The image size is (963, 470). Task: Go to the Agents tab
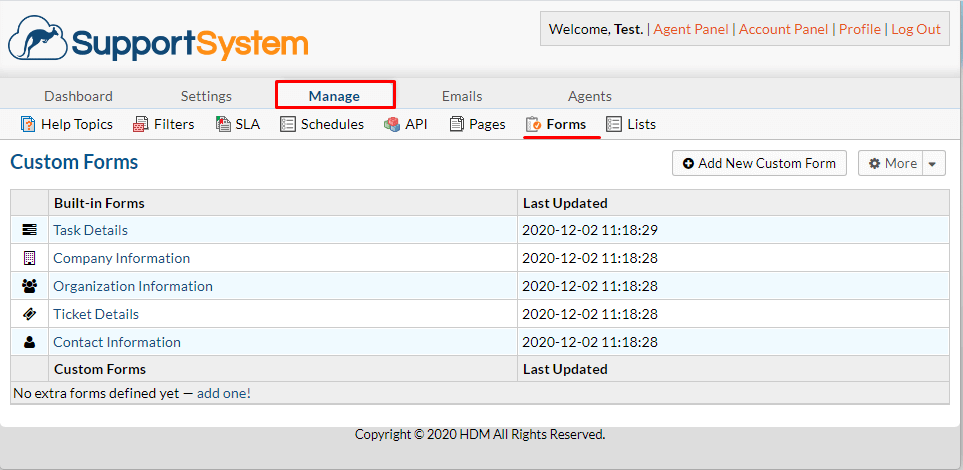coord(590,96)
